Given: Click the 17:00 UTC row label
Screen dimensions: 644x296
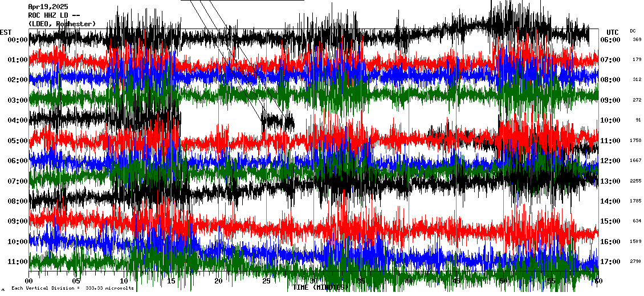Looking at the screenshot, I should [x=612, y=262].
